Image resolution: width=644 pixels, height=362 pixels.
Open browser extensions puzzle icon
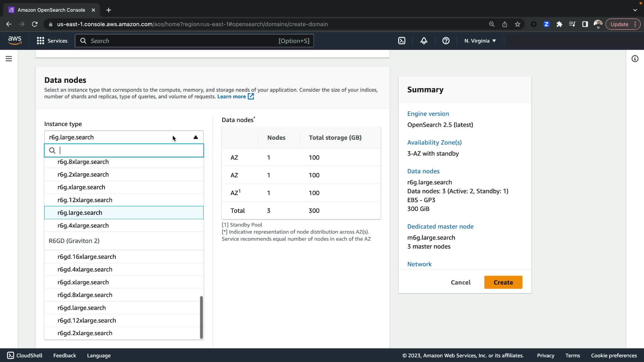[x=559, y=24]
